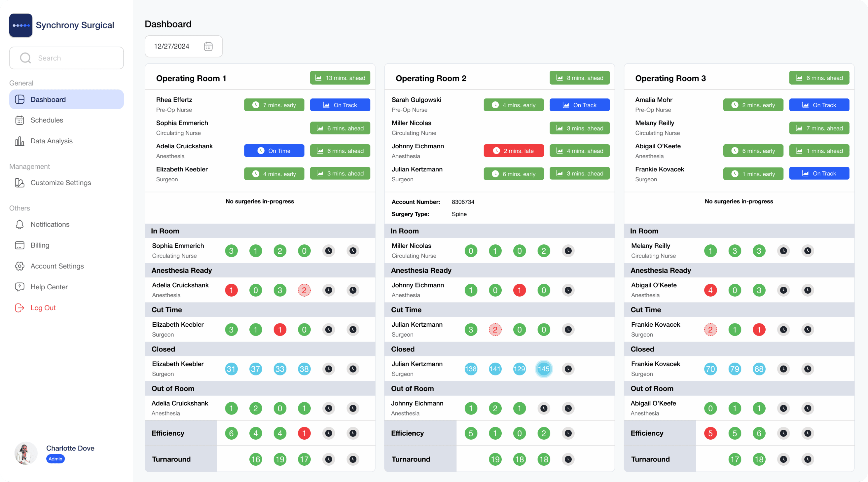Image resolution: width=868 pixels, height=482 pixels.
Task: Click the 13 mins. ahead badge for Operating Room 1
Action: pyautogui.click(x=340, y=78)
